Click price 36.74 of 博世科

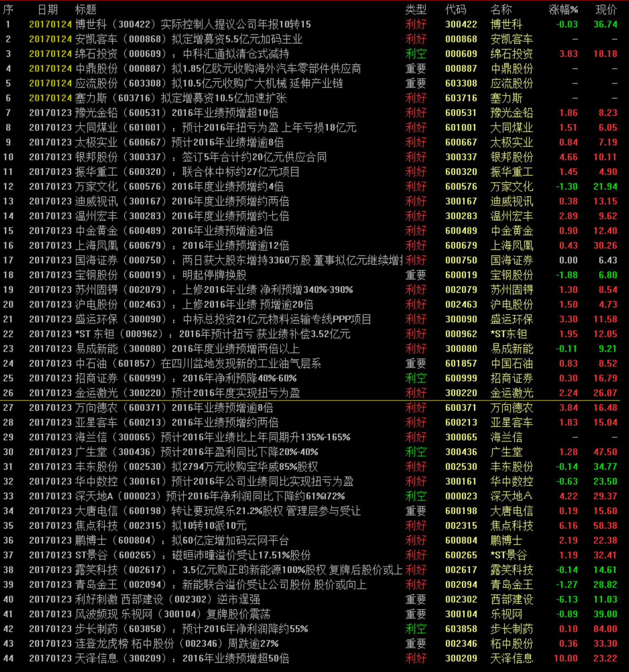605,24
